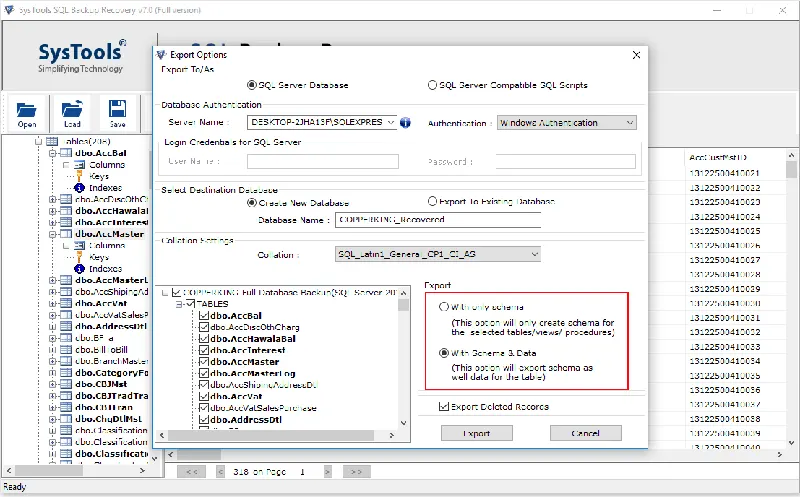
Task: Click the blue info icon beside Server Name
Action: pos(405,122)
